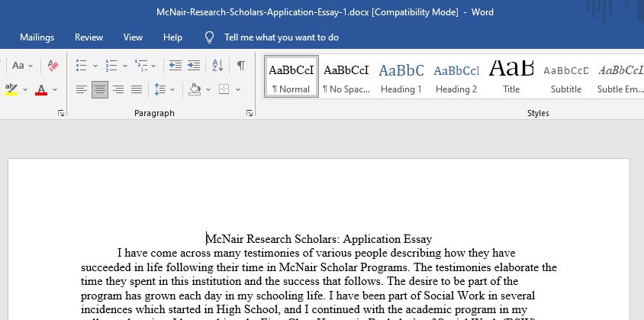The image size is (644, 320).
Task: Open multilevel list dropdown arrow
Action: pos(153,66)
